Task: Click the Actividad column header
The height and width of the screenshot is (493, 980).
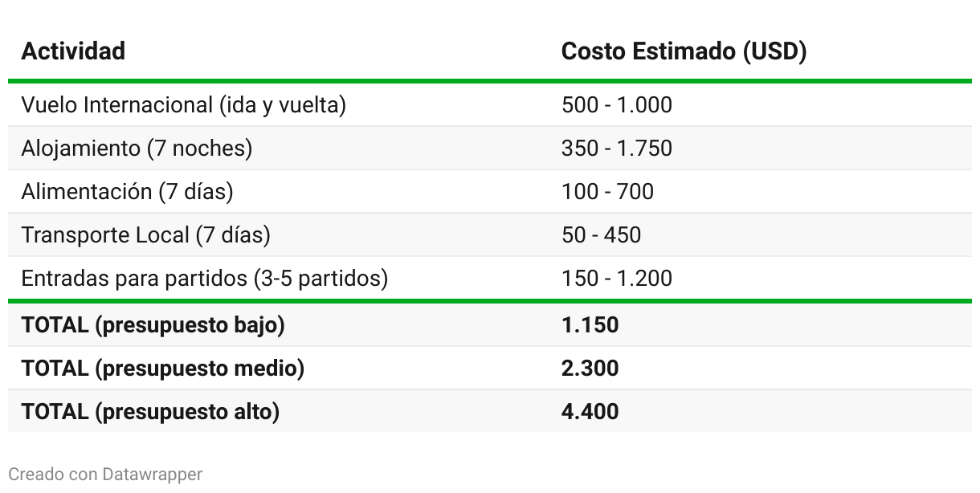Action: [x=73, y=51]
